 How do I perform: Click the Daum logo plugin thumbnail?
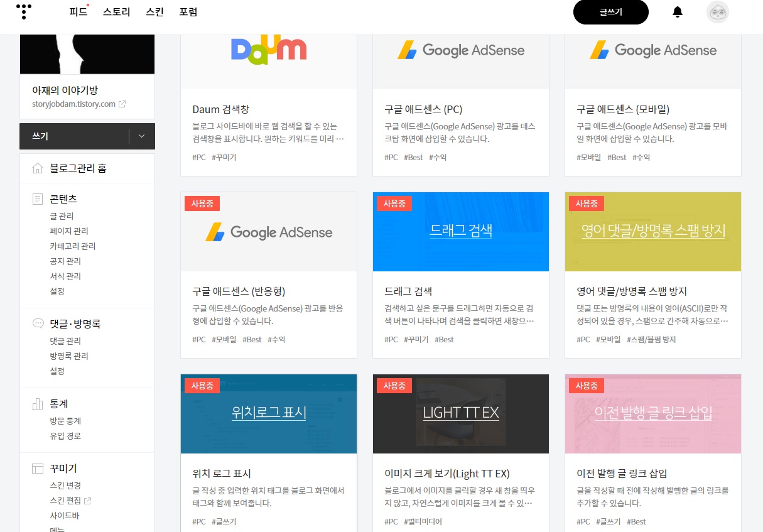click(x=269, y=62)
